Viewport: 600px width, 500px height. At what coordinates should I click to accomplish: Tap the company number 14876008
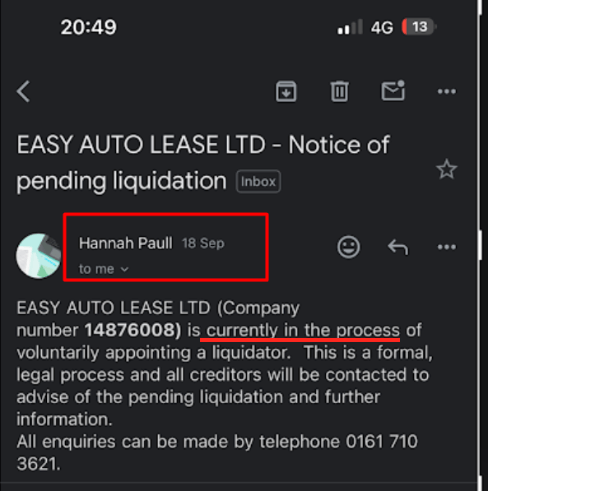coord(132,330)
